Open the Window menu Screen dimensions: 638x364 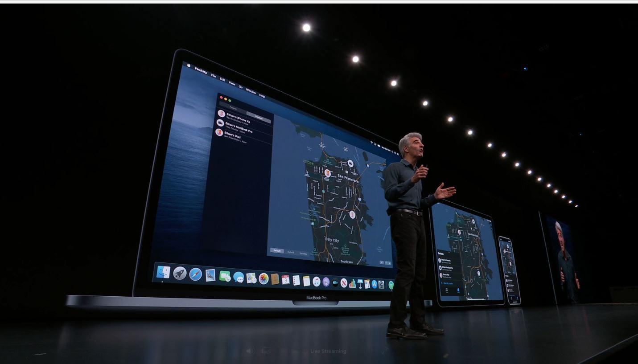click(251, 91)
